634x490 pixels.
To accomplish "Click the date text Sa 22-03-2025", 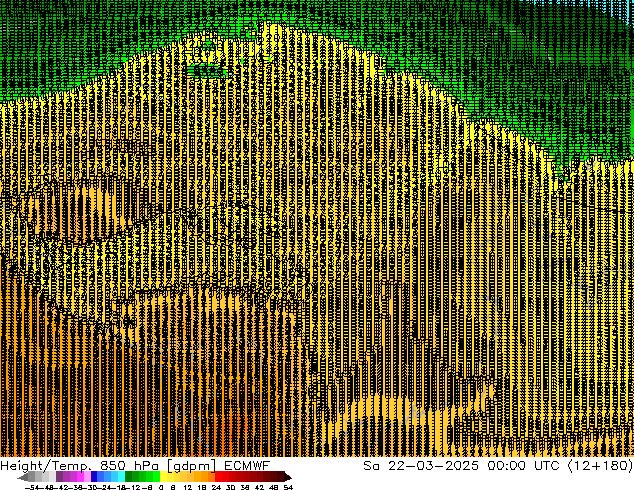I will (421, 465).
